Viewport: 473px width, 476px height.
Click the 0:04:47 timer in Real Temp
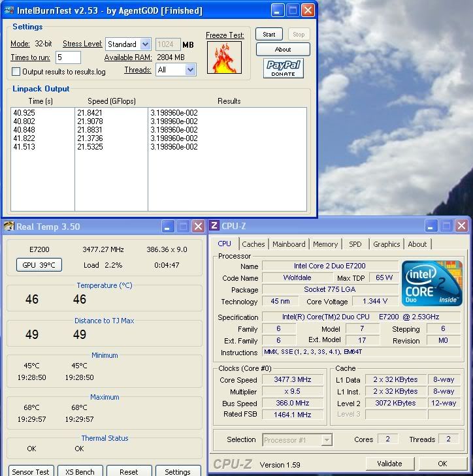pyautogui.click(x=167, y=265)
